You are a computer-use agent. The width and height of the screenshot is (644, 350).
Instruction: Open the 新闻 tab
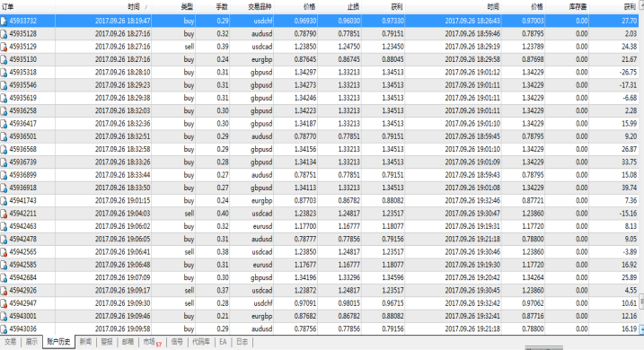coord(85,342)
